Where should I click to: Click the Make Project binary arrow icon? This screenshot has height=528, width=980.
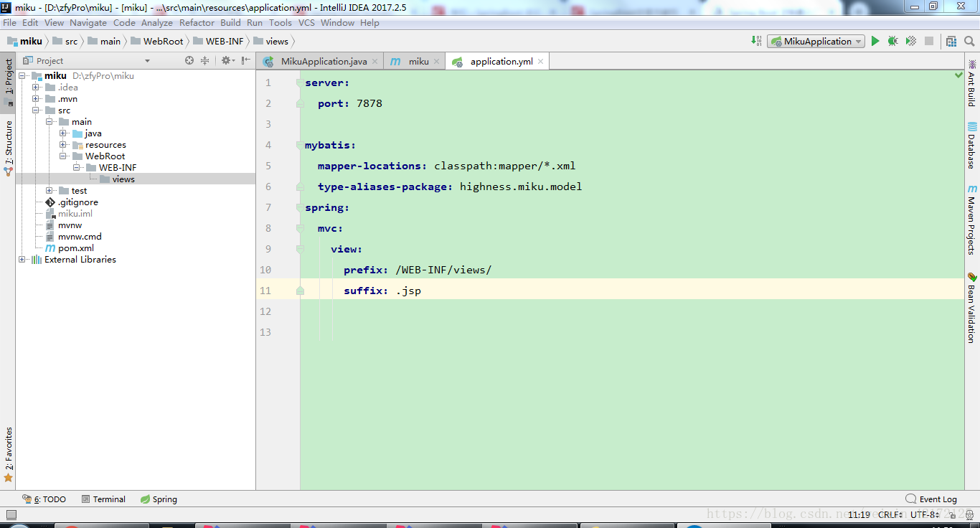(x=756, y=41)
